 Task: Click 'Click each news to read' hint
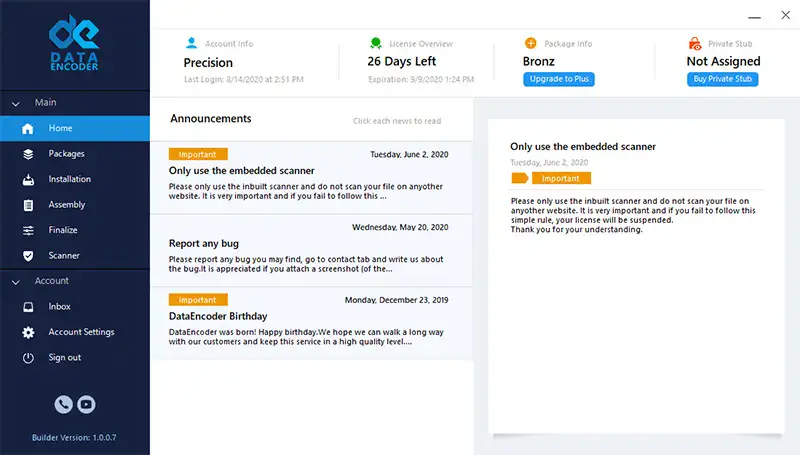click(397, 121)
